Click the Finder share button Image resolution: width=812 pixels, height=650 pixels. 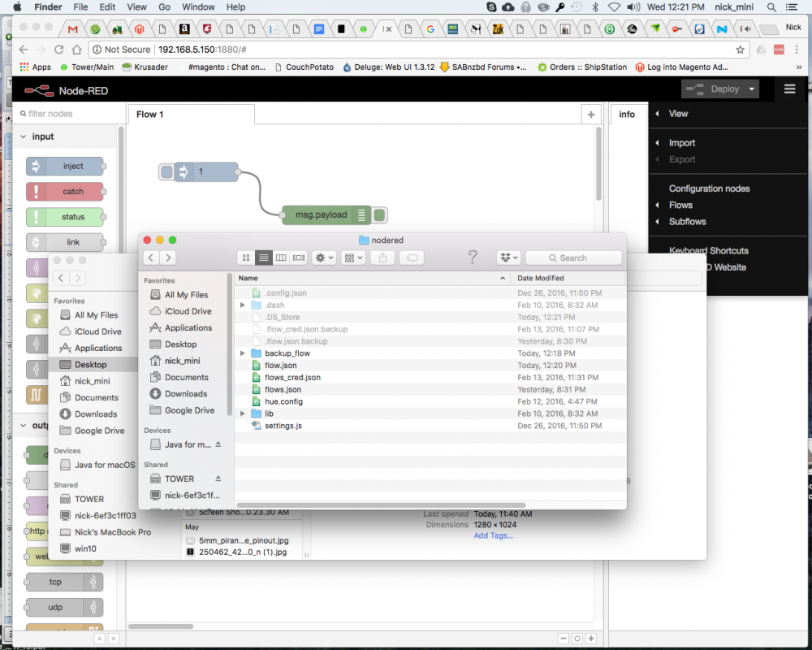(382, 258)
